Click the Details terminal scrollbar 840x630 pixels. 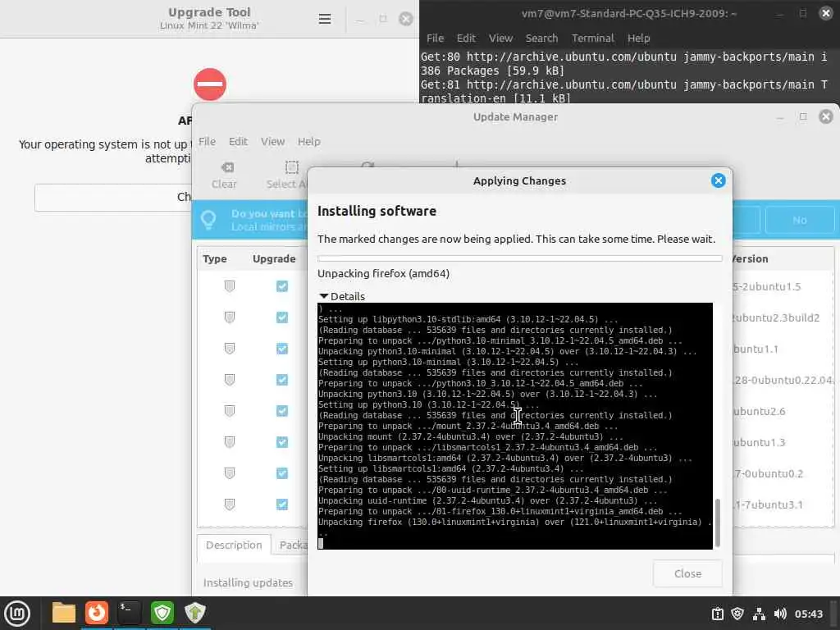click(x=717, y=523)
